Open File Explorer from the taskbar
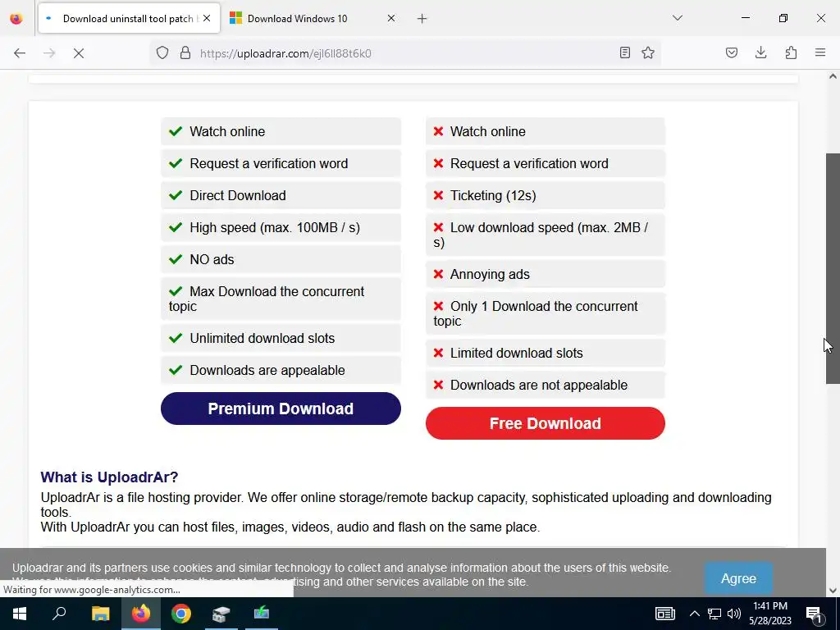The width and height of the screenshot is (840, 630). pyautogui.click(x=100, y=614)
